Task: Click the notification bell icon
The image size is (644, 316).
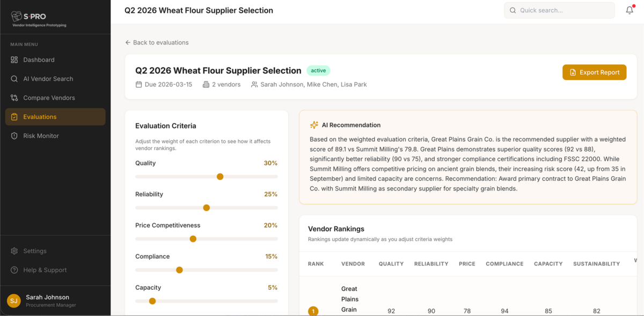Action: 630,10
